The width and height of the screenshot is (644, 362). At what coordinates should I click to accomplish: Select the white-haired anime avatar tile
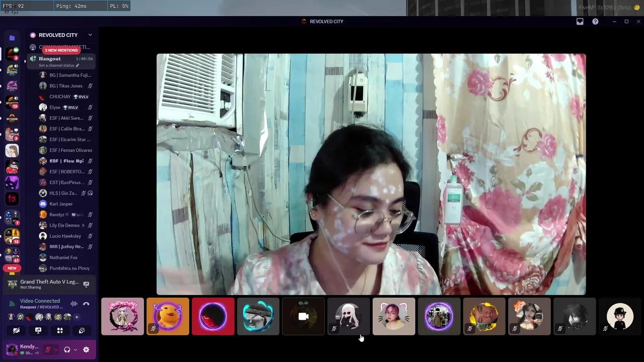pyautogui.click(x=349, y=316)
